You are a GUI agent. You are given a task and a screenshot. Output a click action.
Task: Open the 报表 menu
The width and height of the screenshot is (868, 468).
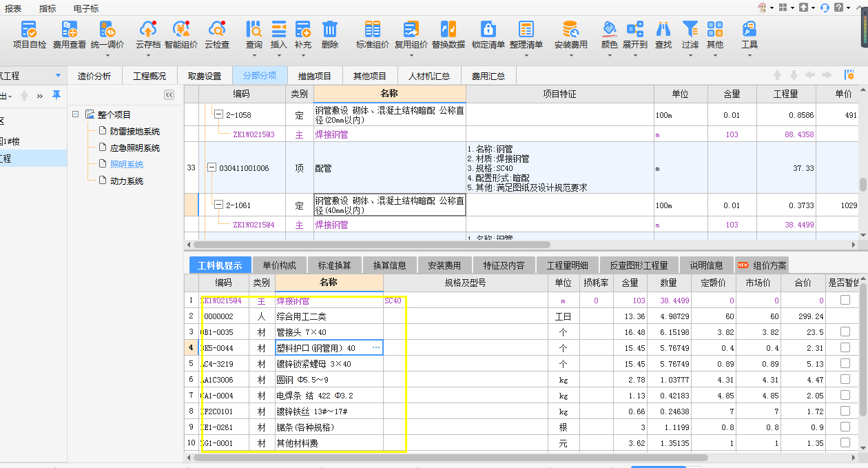[x=13, y=8]
